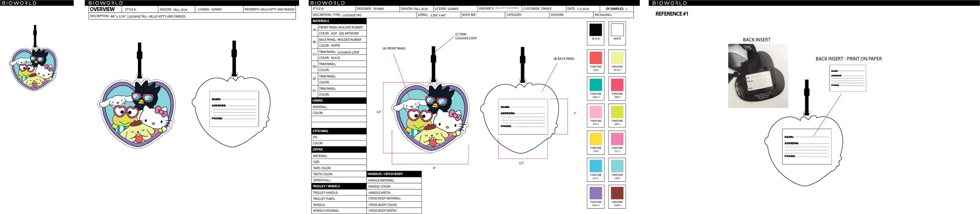Screen dimensions: 980x214
Task: Select the PACKAGING: field
Action: point(613,15)
